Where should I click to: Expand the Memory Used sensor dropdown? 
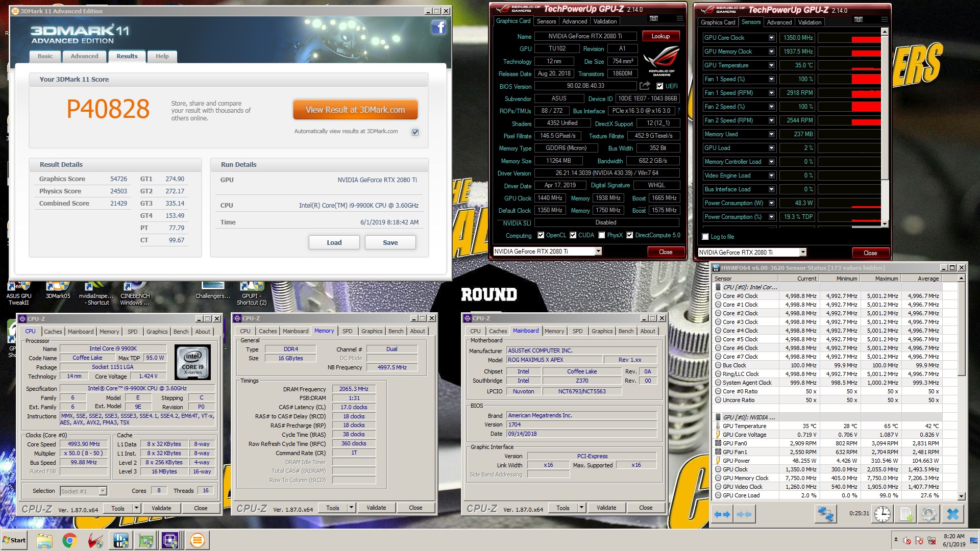tap(771, 134)
